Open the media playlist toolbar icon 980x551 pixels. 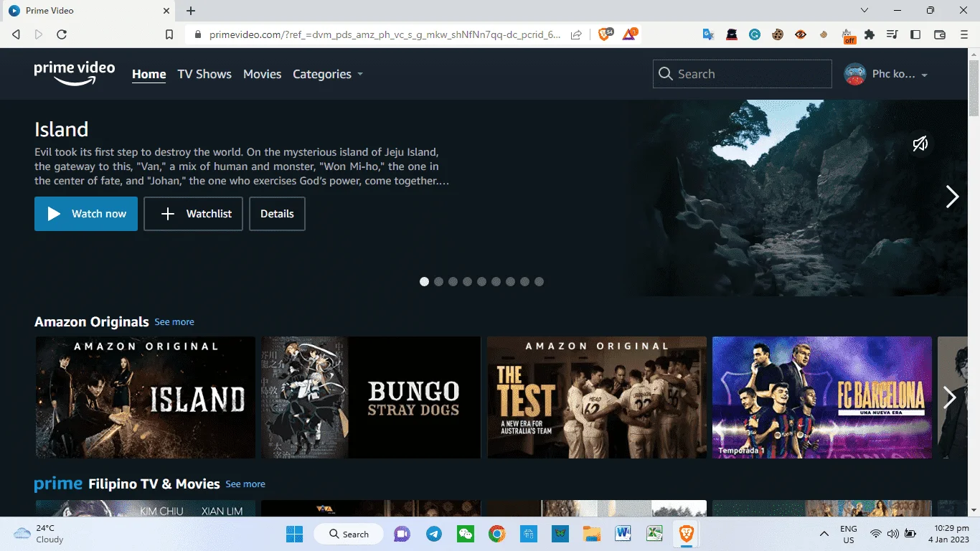tap(892, 34)
